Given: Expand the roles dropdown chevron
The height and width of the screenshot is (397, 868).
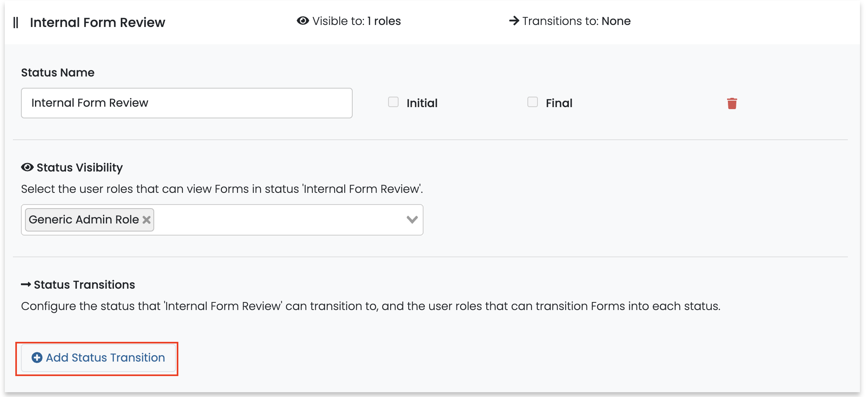Looking at the screenshot, I should pyautogui.click(x=412, y=220).
